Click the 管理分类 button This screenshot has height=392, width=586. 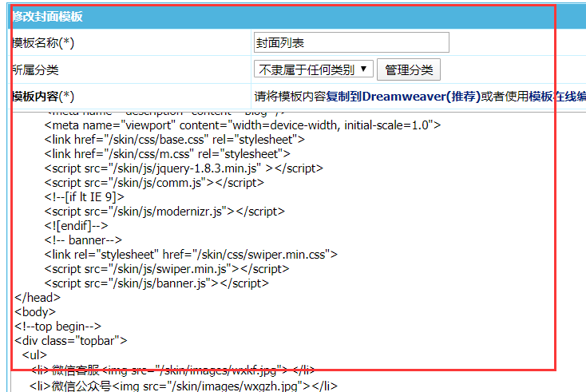pyautogui.click(x=409, y=69)
